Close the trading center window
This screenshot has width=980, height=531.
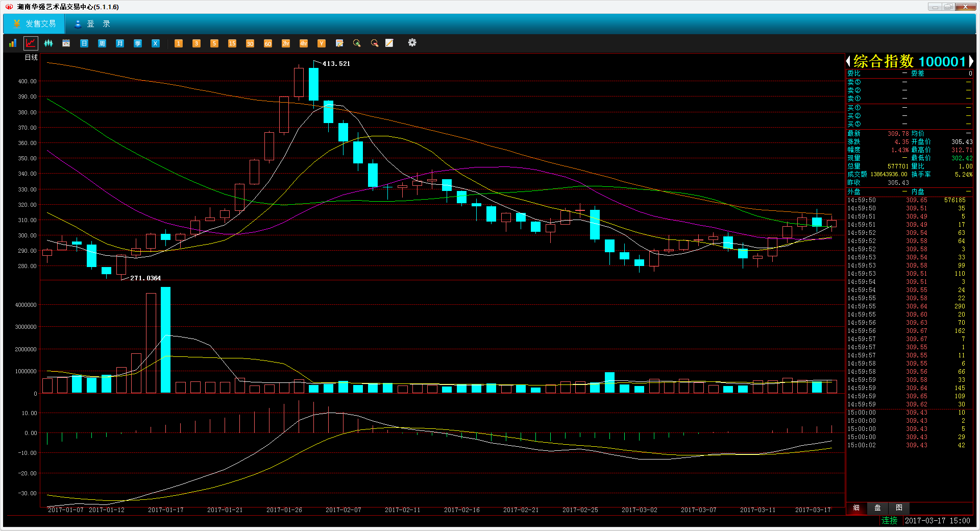[x=966, y=7]
